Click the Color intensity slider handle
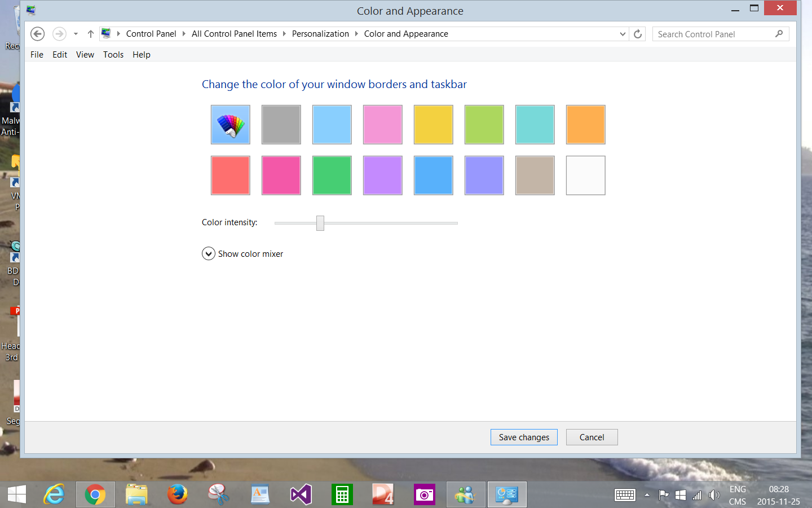The image size is (812, 508). [x=320, y=223]
